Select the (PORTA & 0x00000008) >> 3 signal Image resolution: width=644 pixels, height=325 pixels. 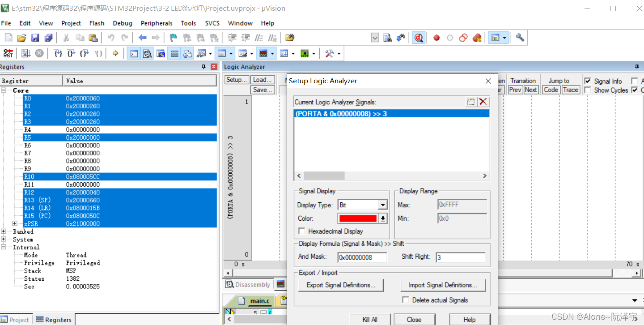391,114
